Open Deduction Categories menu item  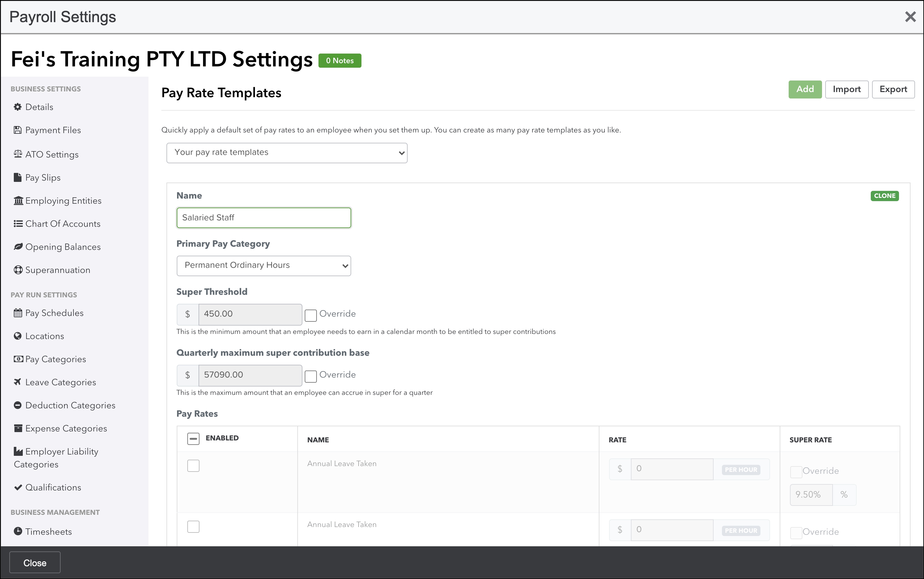point(70,405)
